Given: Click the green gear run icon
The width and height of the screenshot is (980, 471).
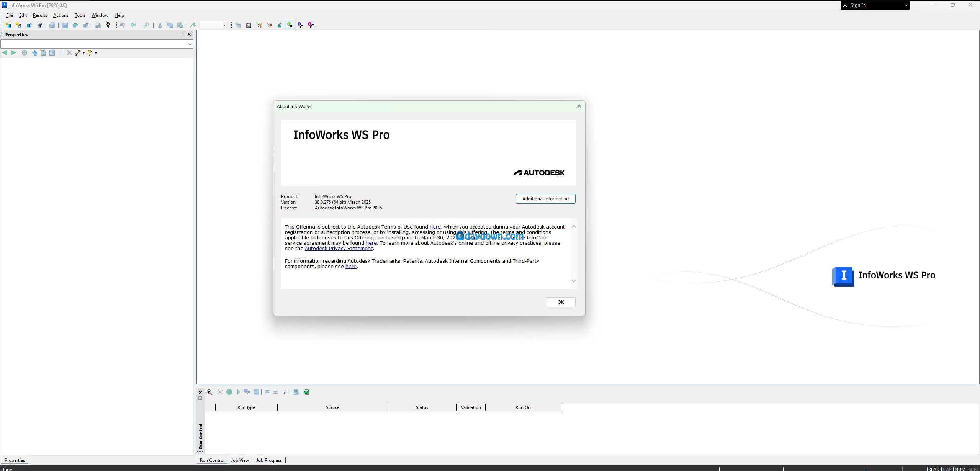Looking at the screenshot, I should tap(290, 25).
